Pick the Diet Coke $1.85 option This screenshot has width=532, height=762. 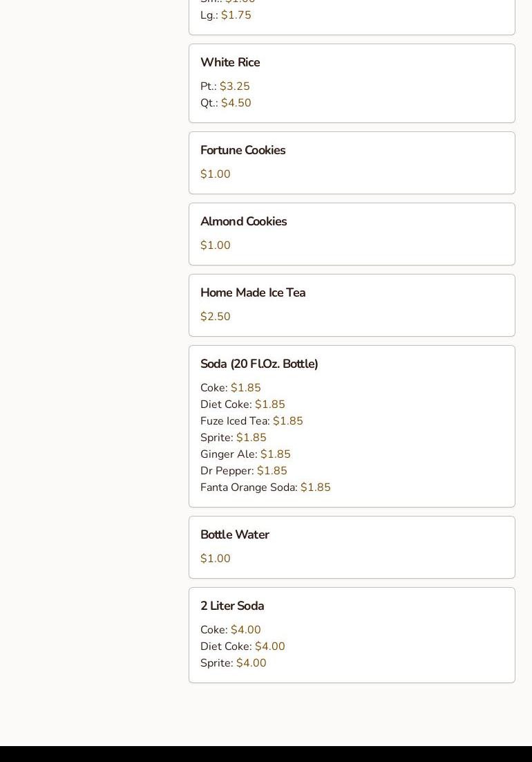pyautogui.click(x=243, y=405)
